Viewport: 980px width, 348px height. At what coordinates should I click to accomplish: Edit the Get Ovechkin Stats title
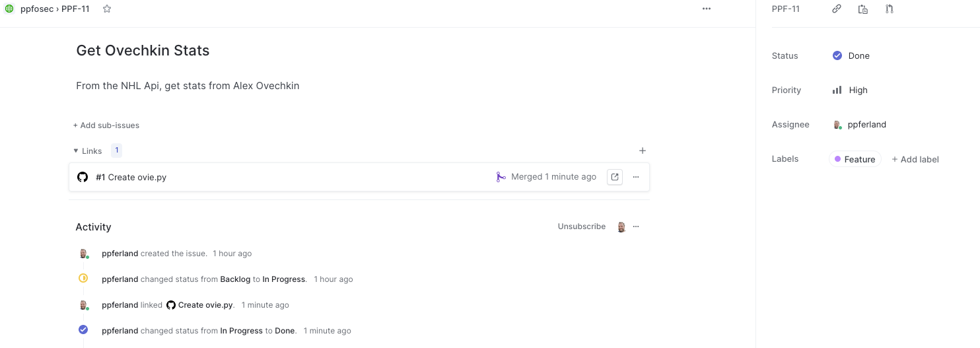tap(143, 50)
